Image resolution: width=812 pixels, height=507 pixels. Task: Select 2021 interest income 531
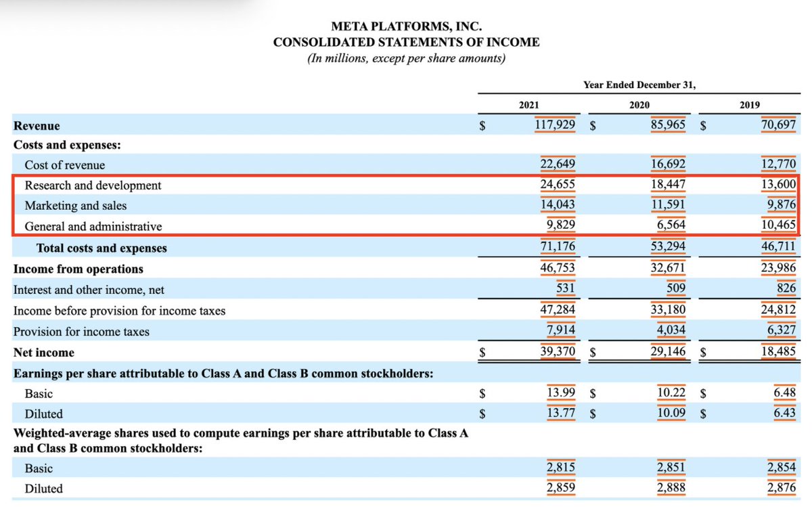565,289
